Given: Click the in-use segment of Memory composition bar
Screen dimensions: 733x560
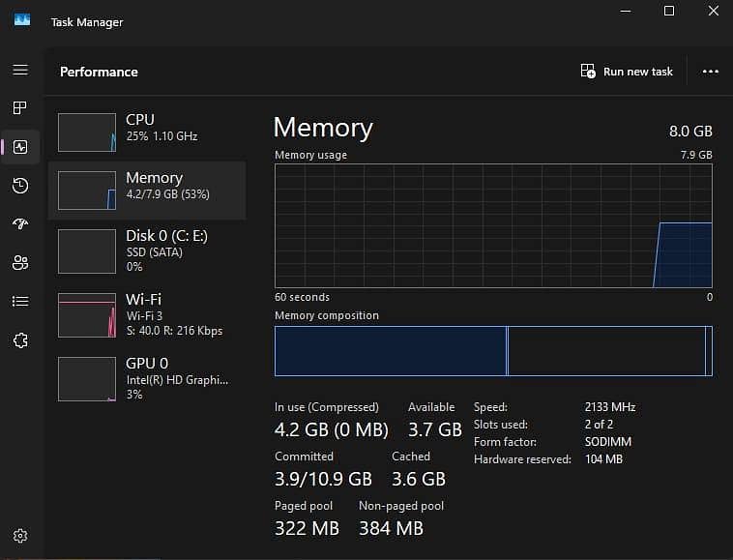Looking at the screenshot, I should [x=391, y=351].
